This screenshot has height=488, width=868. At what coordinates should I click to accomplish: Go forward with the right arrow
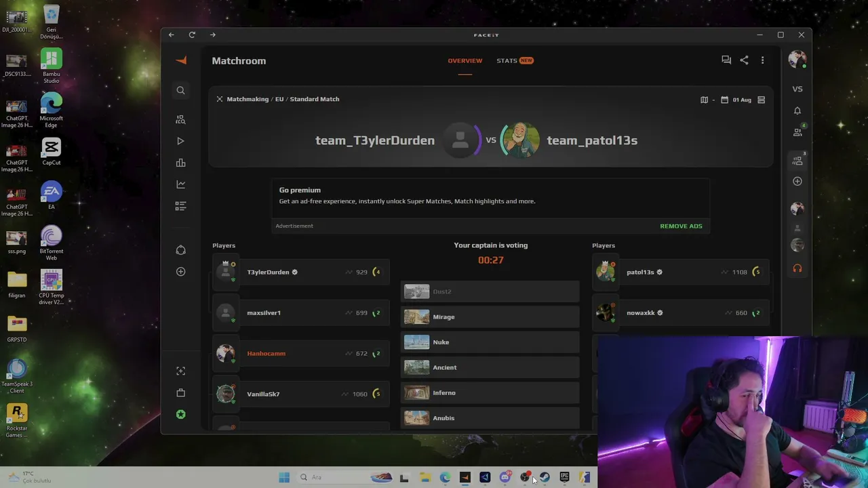click(213, 35)
